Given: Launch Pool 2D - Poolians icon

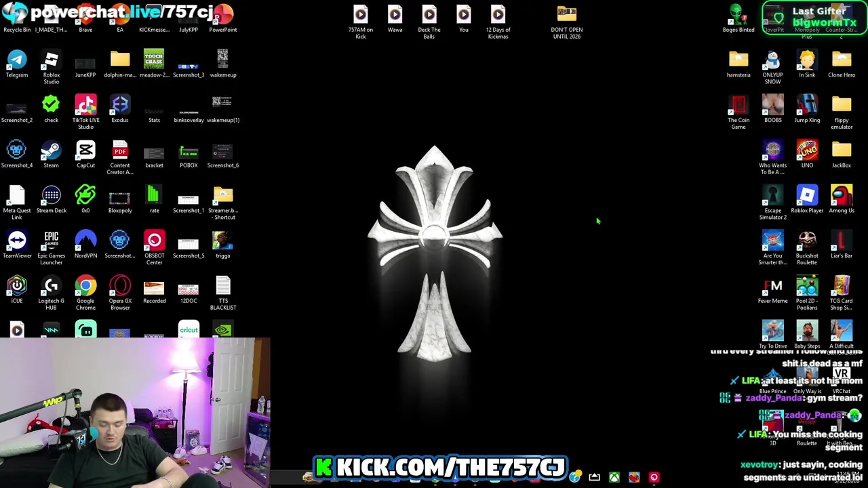Looking at the screenshot, I should [807, 293].
